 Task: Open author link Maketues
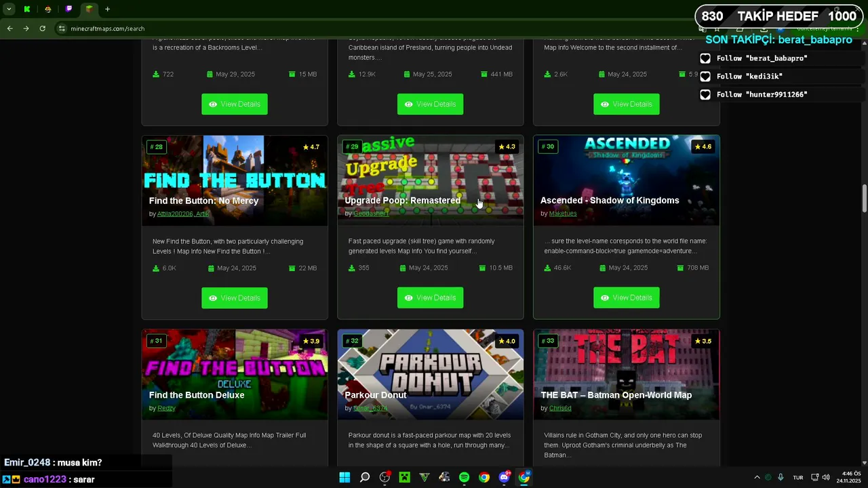563,213
